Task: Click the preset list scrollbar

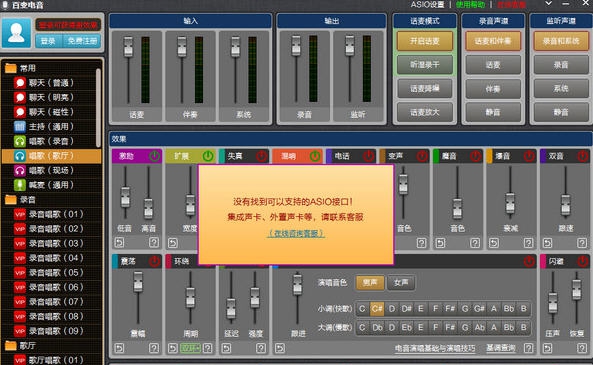Action: pyautogui.click(x=98, y=108)
